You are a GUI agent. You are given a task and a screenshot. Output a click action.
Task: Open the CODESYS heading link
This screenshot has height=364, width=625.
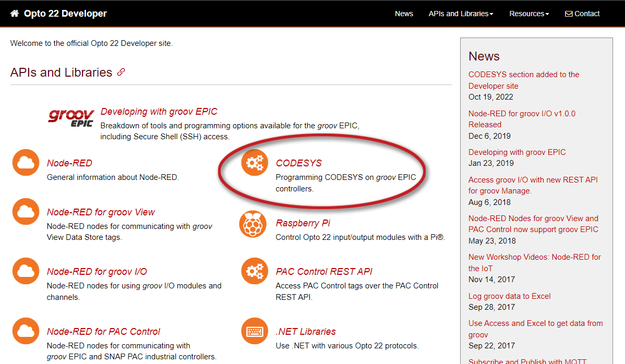[298, 163]
